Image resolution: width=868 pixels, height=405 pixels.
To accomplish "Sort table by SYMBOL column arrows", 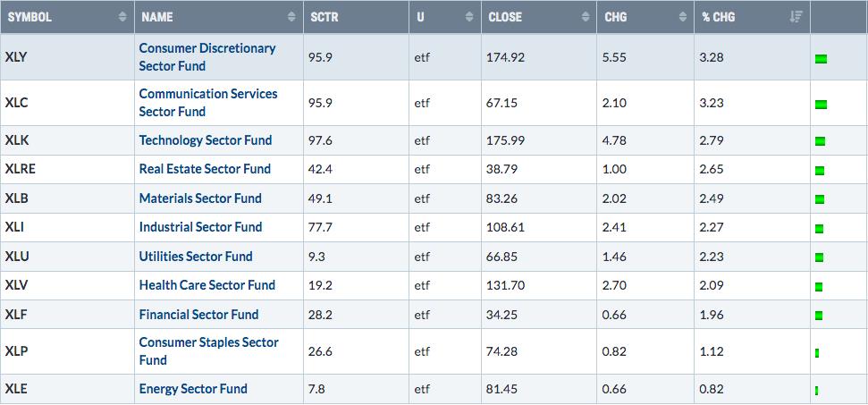I will coord(122,17).
